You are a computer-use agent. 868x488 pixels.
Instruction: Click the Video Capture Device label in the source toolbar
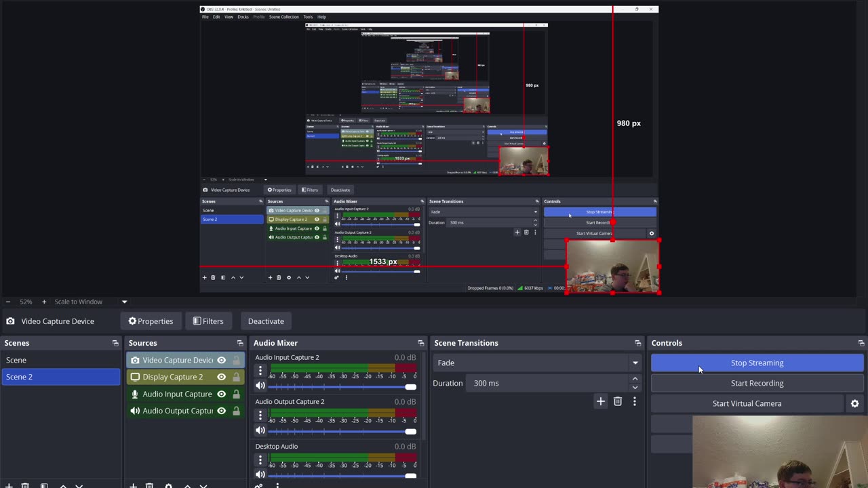pos(58,321)
